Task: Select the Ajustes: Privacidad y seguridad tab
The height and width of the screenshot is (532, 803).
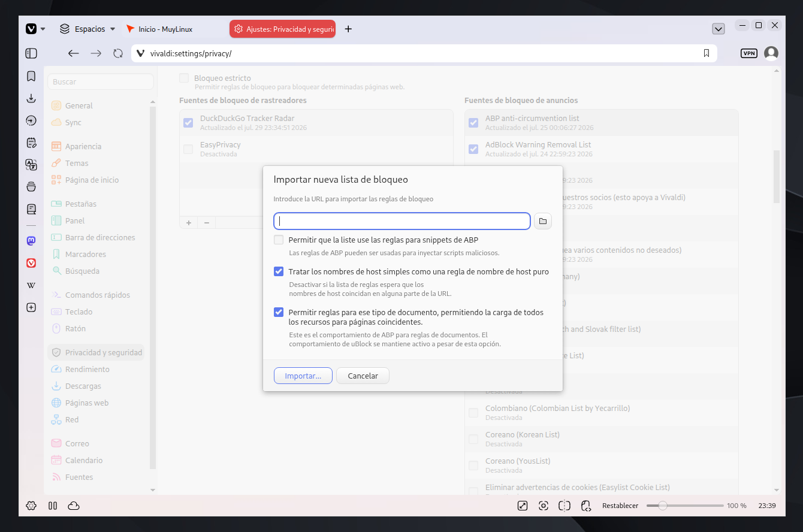Action: 282,29
